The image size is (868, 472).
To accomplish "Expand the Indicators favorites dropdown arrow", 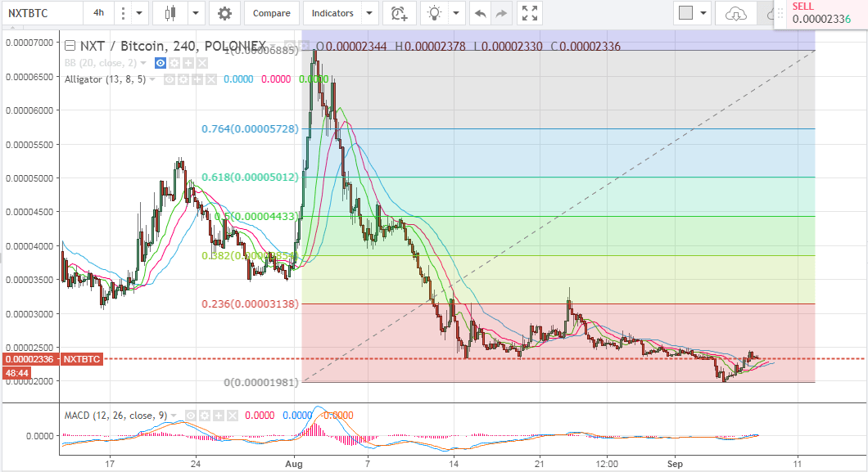I will [x=370, y=13].
